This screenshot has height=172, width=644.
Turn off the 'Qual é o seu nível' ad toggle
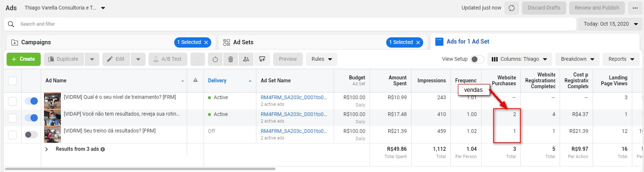(31, 101)
